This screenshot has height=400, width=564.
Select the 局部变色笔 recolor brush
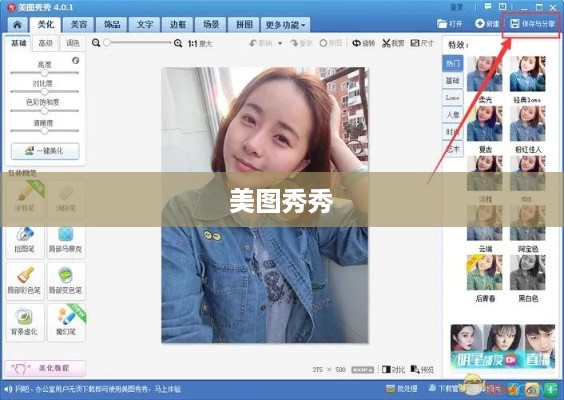click(66, 281)
